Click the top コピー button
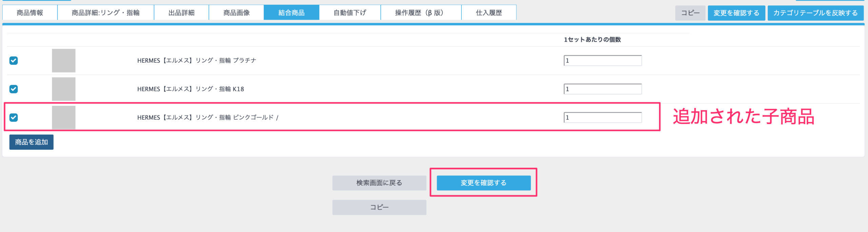This screenshot has width=868, height=232. (x=690, y=13)
